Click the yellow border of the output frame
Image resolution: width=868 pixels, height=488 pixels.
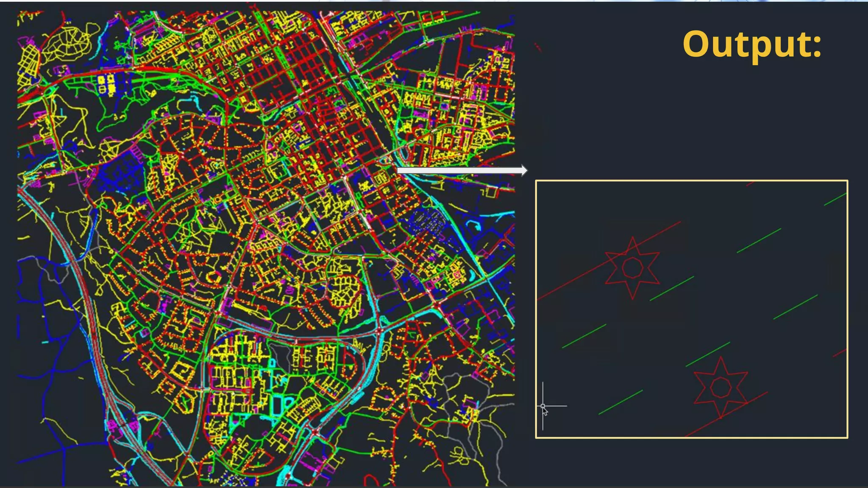click(692, 181)
